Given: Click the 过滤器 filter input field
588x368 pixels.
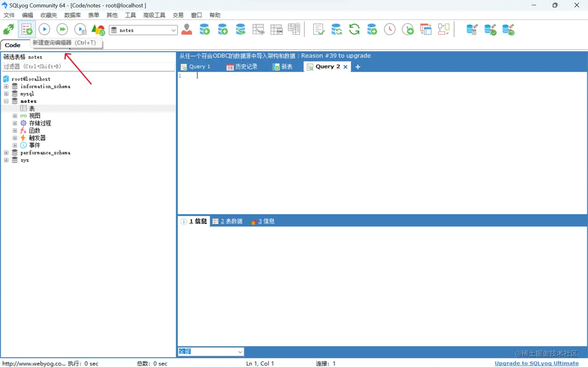Looking at the screenshot, I should 88,67.
